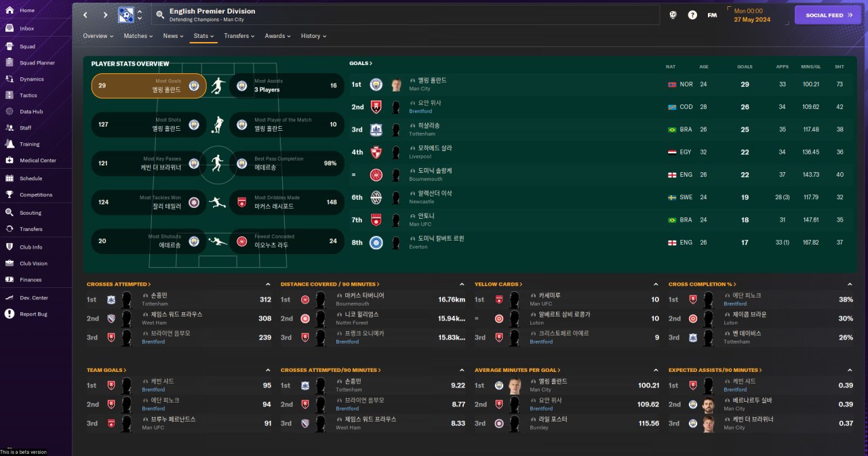
Task: Open the Home screen from sidebar
Action: (x=27, y=11)
